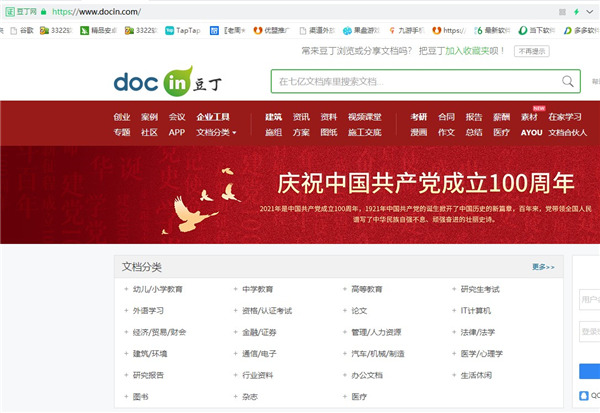Open the 九游手机 bookmark

coord(406,30)
